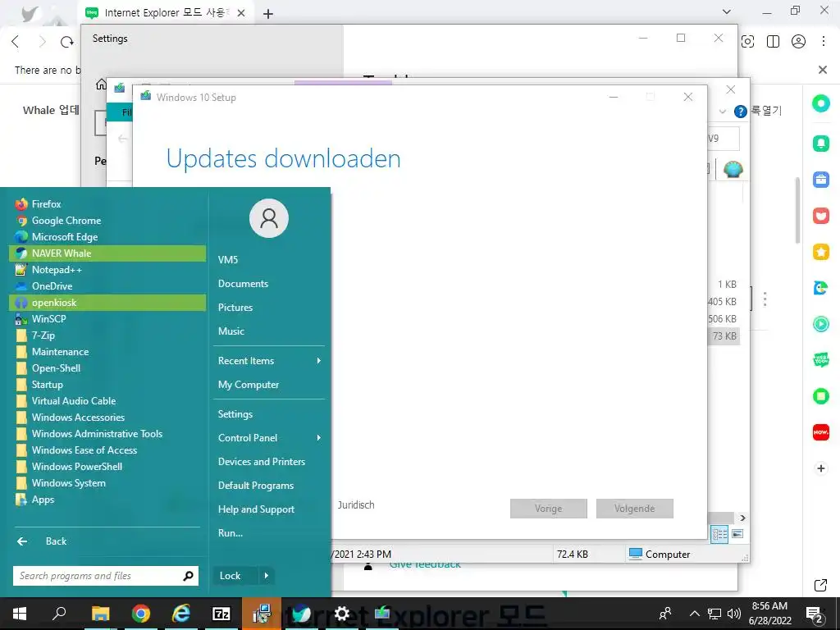Expand the Whale tab list chevron
The image size is (840, 630).
[727, 11]
